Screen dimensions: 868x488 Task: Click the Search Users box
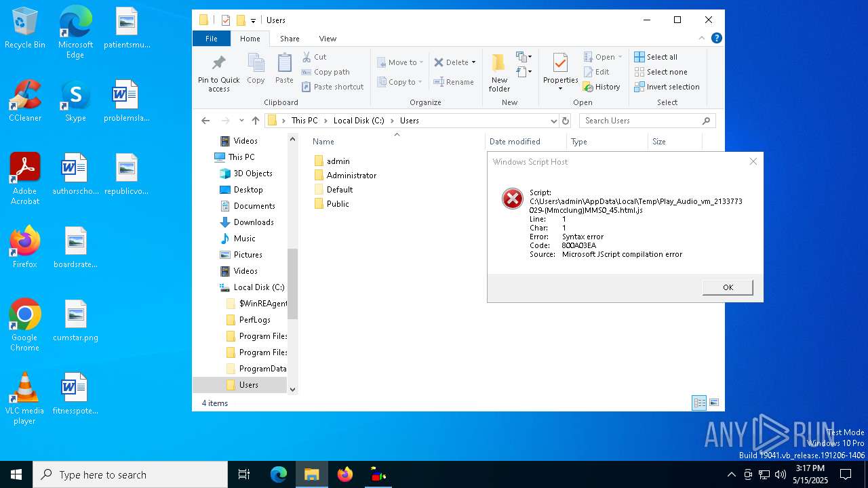[x=647, y=121]
